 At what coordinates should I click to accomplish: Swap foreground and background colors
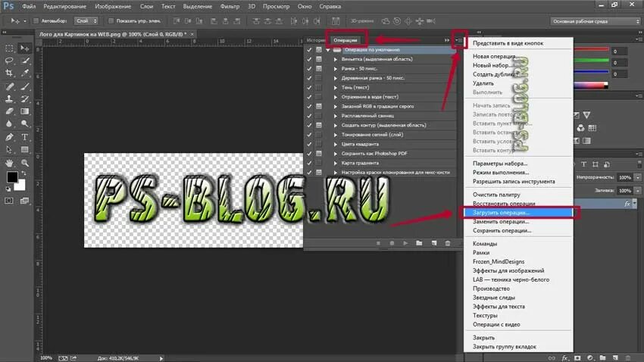point(23,173)
